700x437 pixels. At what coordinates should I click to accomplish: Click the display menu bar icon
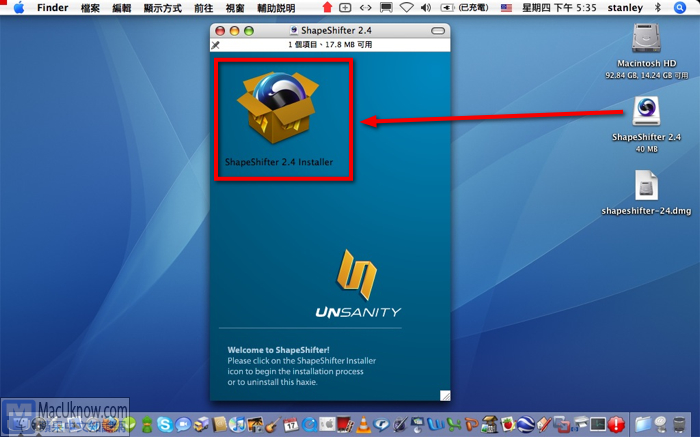386,7
